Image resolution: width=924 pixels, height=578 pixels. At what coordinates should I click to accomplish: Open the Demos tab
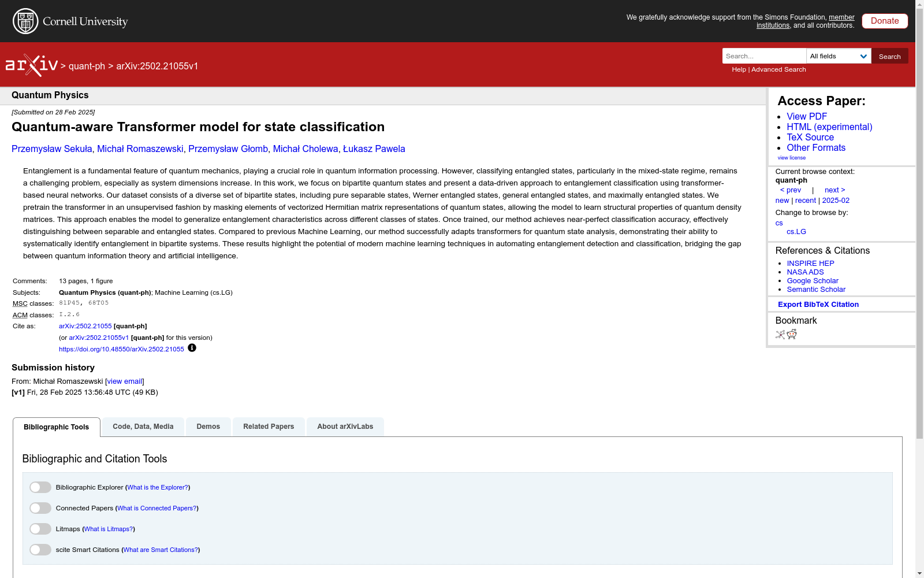coord(208,427)
